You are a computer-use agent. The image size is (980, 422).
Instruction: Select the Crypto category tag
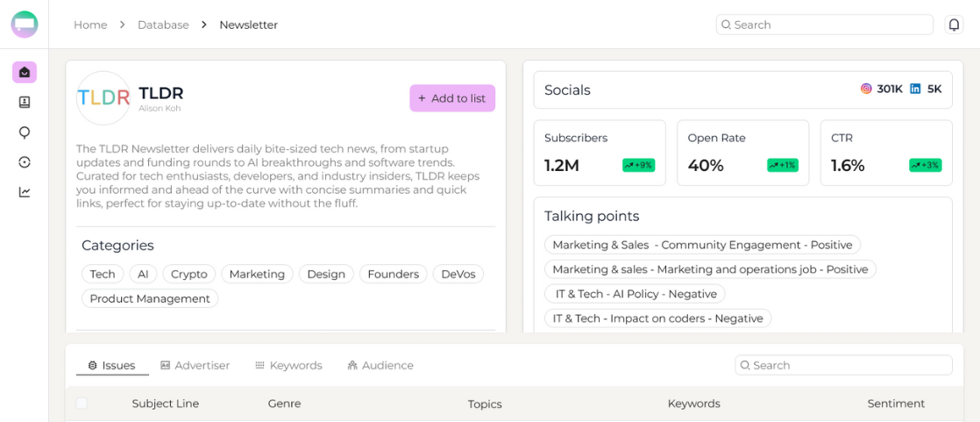coord(189,274)
